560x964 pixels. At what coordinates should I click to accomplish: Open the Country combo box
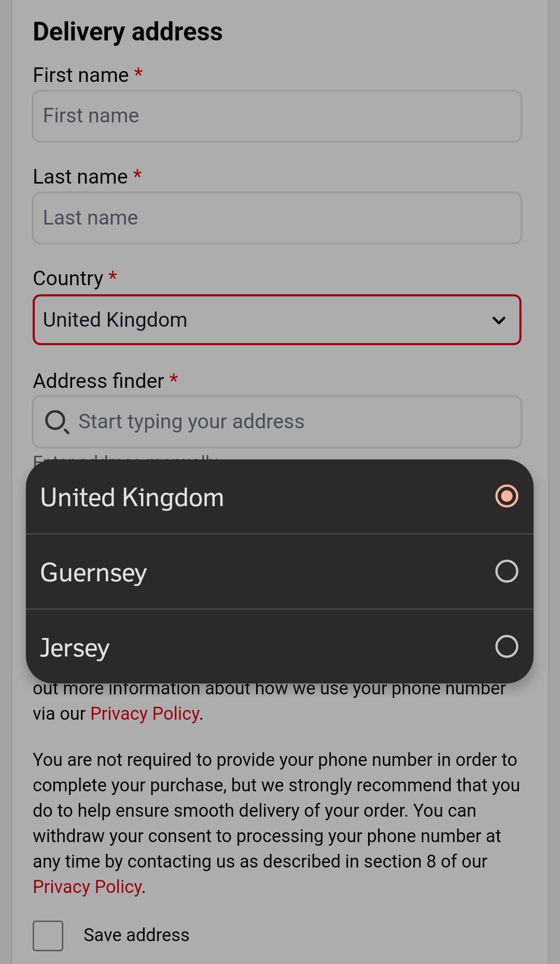(x=277, y=320)
